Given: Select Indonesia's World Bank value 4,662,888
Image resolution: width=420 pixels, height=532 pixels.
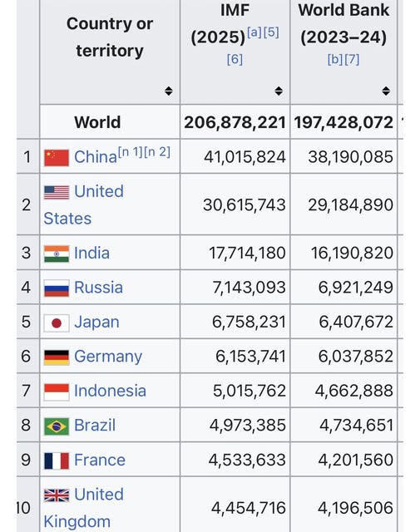Looking at the screenshot, I should 353,391.
